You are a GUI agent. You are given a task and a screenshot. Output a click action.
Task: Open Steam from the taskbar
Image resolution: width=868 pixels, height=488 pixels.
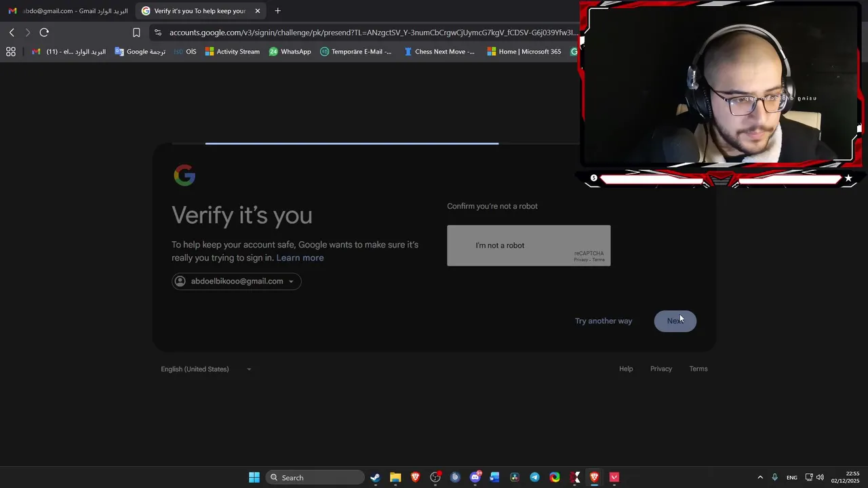(375, 477)
